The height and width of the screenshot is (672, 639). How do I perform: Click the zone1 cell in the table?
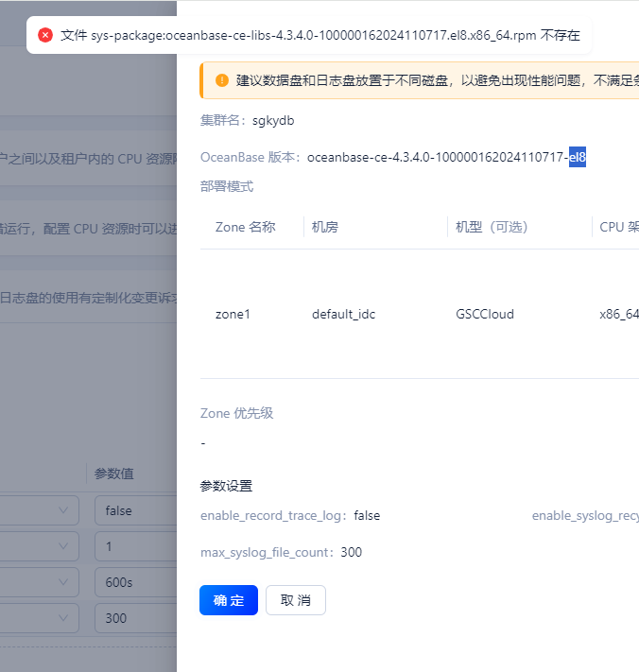click(x=233, y=314)
